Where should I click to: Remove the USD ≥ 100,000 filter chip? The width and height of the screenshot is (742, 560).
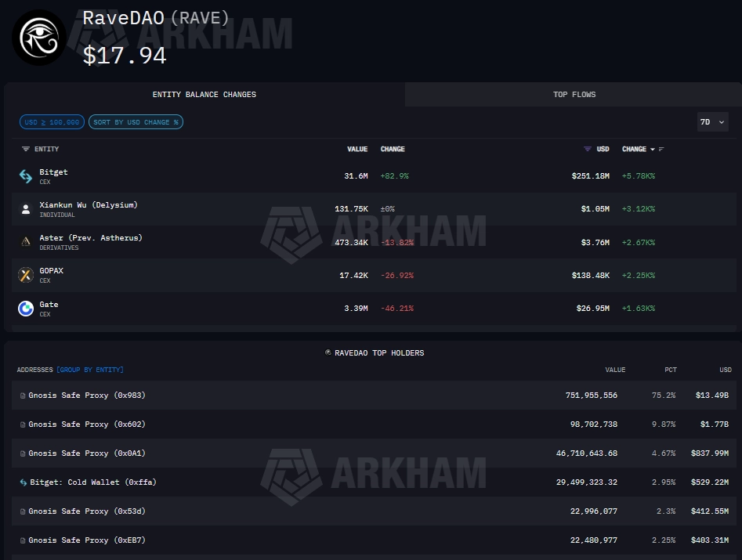click(x=52, y=122)
